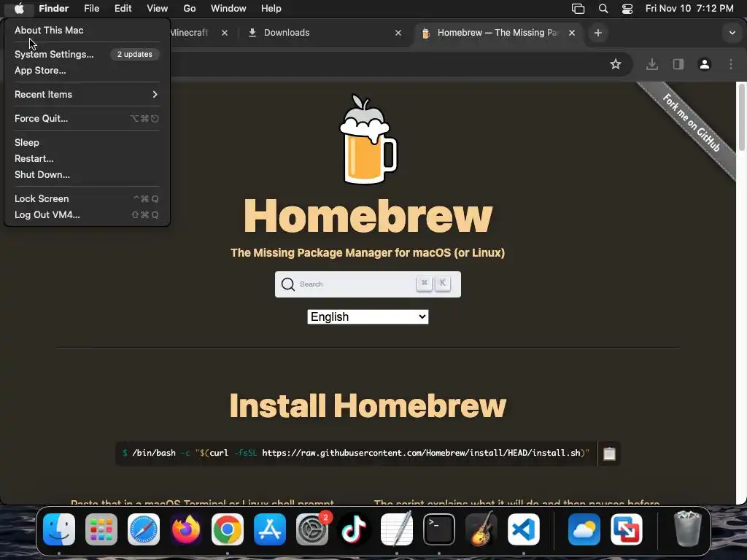The height and width of the screenshot is (560, 747).
Task: Open VMware Fusion in the Dock
Action: [x=627, y=529]
